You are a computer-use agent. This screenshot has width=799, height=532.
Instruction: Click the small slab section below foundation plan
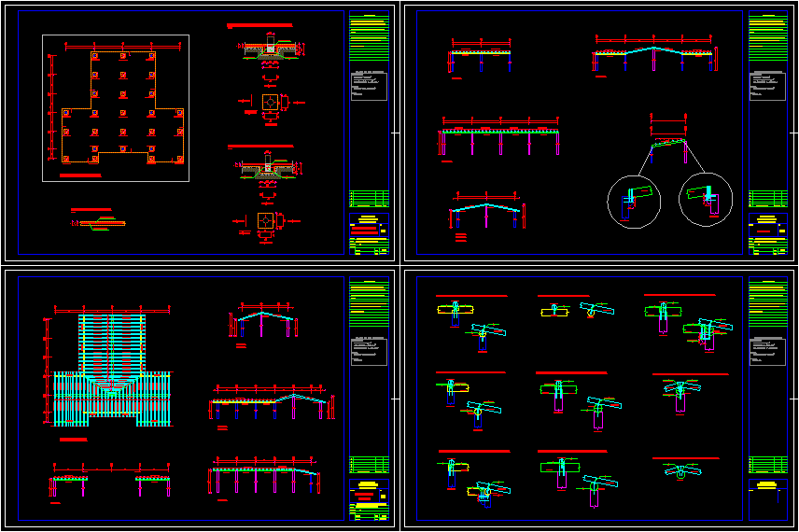tap(99, 222)
